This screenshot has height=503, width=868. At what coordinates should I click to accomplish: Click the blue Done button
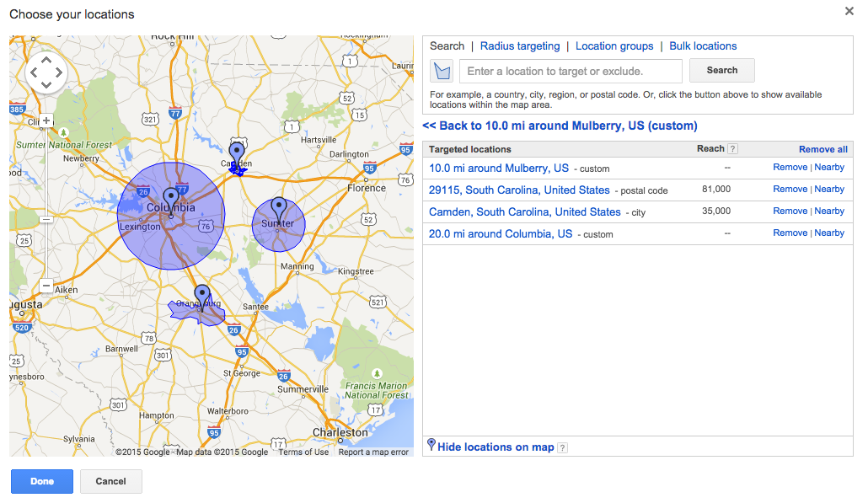tap(42, 481)
